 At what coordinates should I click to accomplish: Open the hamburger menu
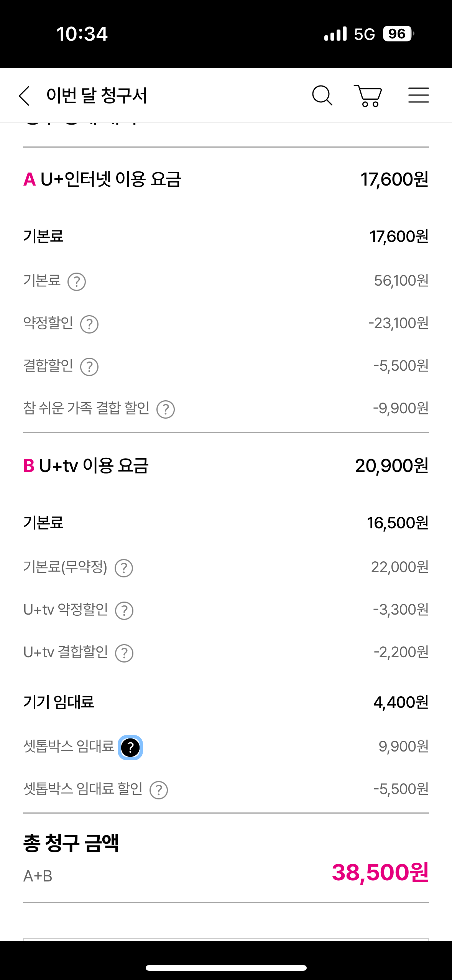418,95
